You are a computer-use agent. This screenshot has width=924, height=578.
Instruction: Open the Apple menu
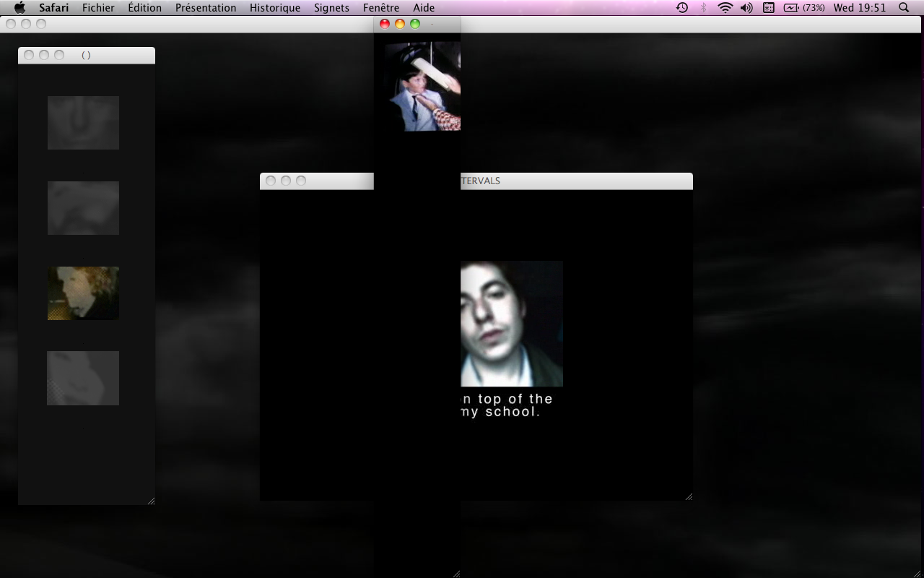tap(19, 8)
